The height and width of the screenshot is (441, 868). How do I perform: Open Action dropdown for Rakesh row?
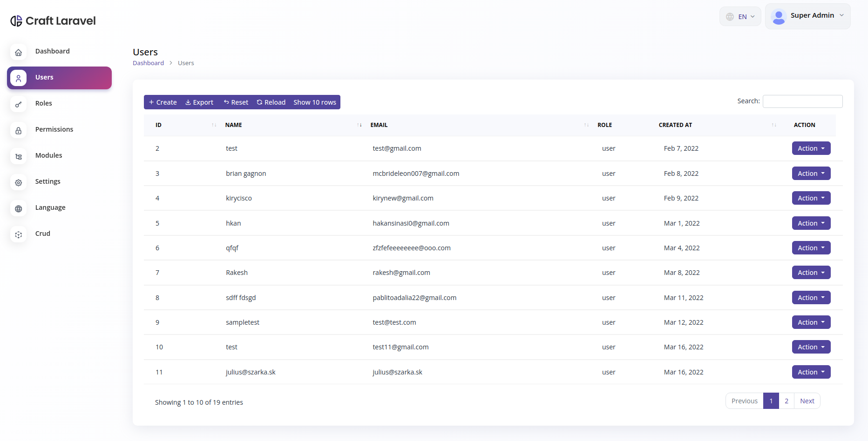[811, 273]
